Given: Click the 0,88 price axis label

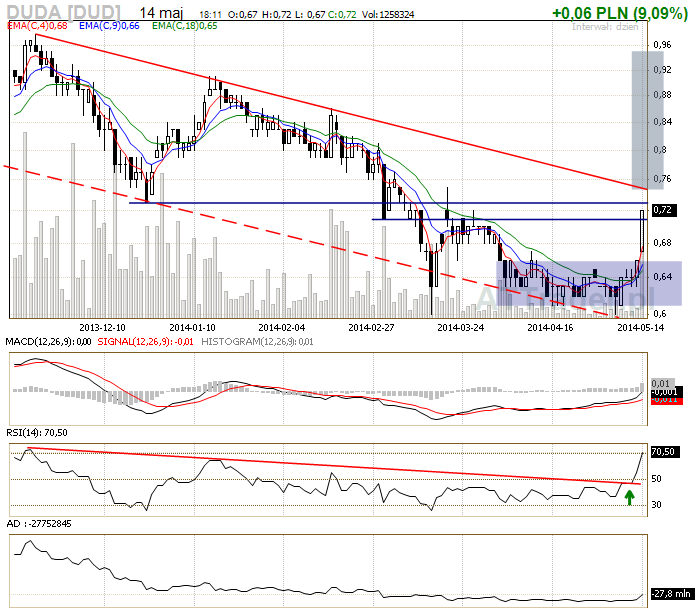Looking at the screenshot, I should pyautogui.click(x=662, y=95).
